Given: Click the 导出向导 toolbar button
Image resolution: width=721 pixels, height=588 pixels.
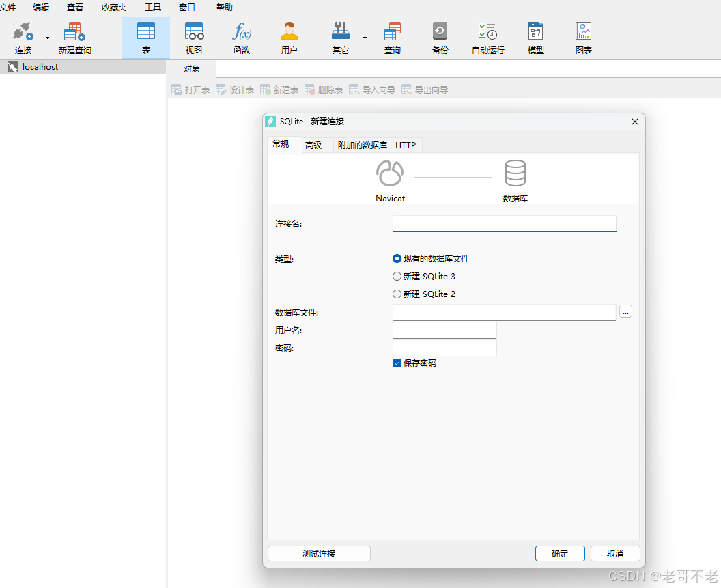Looking at the screenshot, I should tap(425, 89).
